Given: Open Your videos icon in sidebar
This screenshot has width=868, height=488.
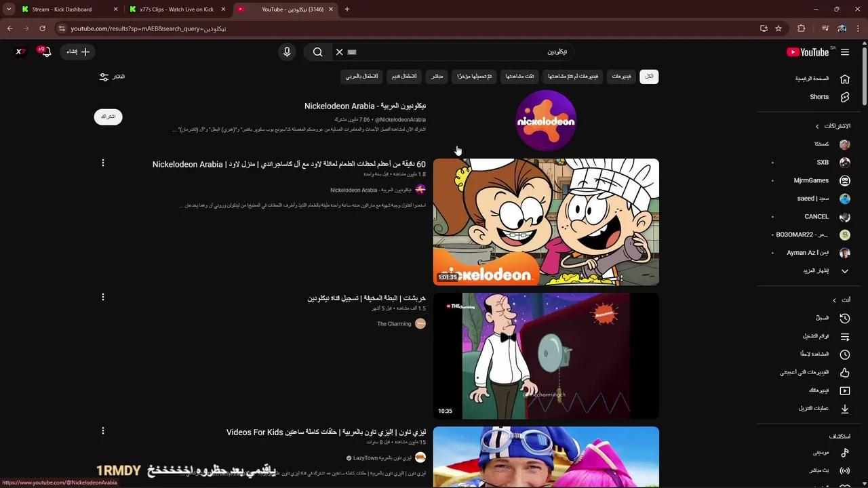Looking at the screenshot, I should click(x=845, y=390).
